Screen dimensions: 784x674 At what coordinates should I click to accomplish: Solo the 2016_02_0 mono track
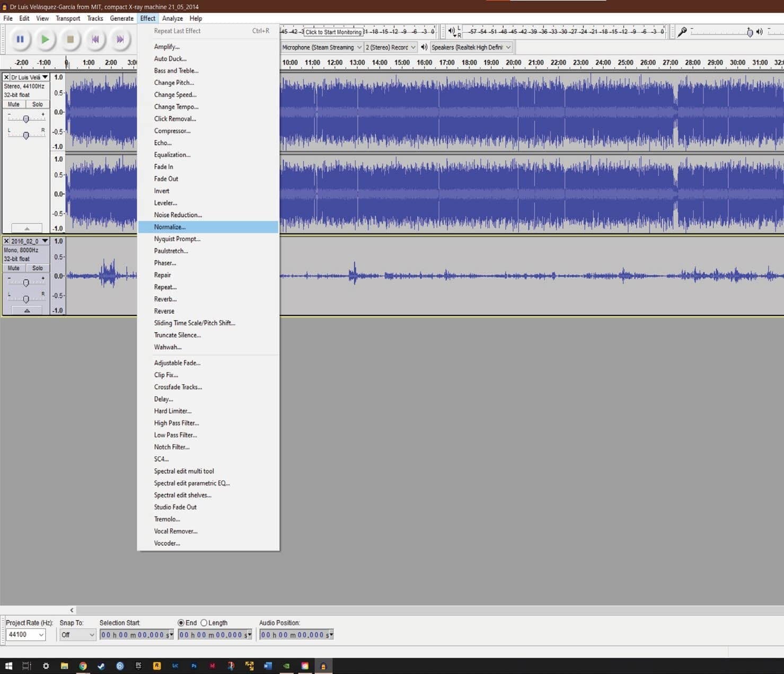[x=37, y=268]
